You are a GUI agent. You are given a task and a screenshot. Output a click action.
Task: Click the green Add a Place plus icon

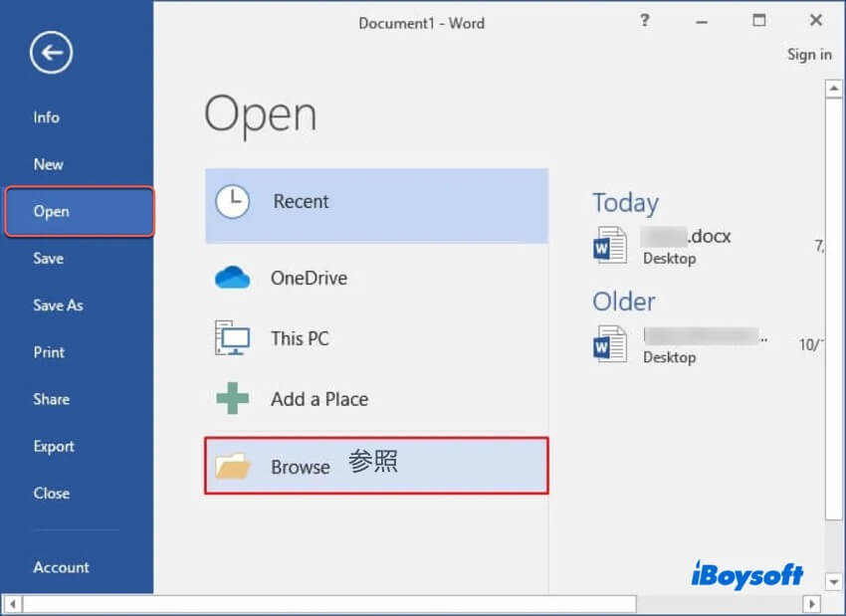point(232,399)
